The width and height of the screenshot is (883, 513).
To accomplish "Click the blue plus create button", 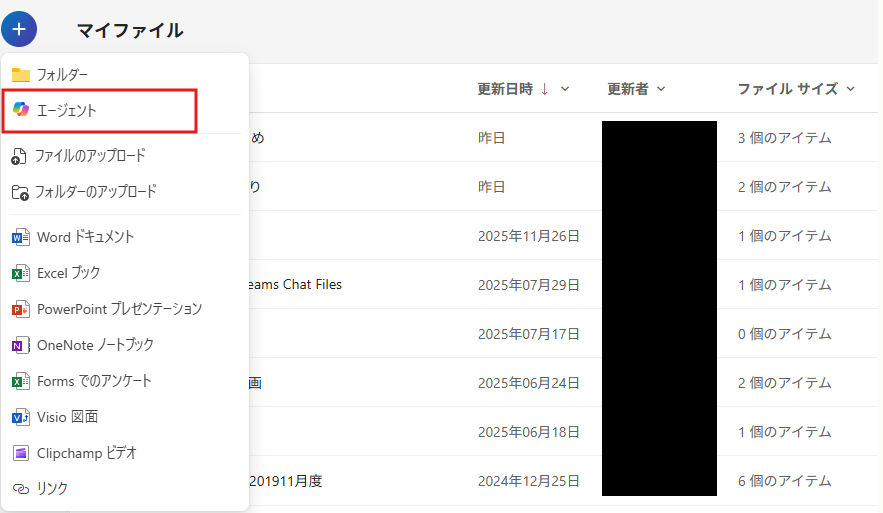I will coord(19,29).
